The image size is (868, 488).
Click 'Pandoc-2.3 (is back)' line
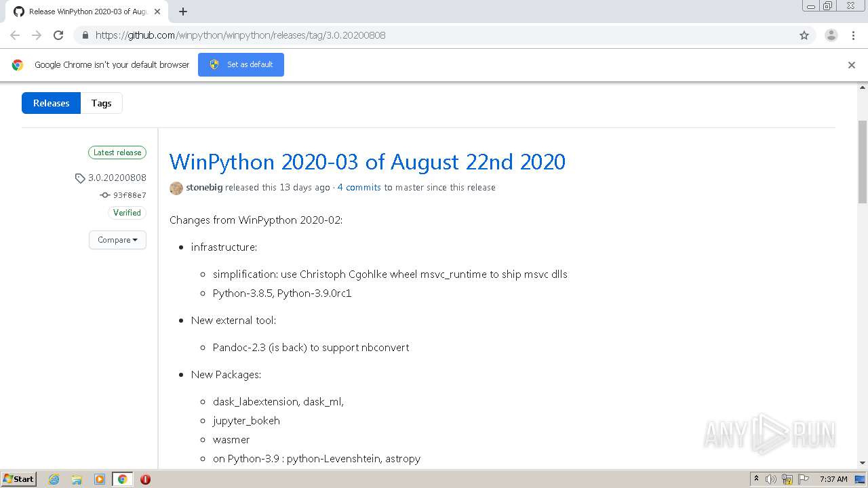tap(311, 347)
